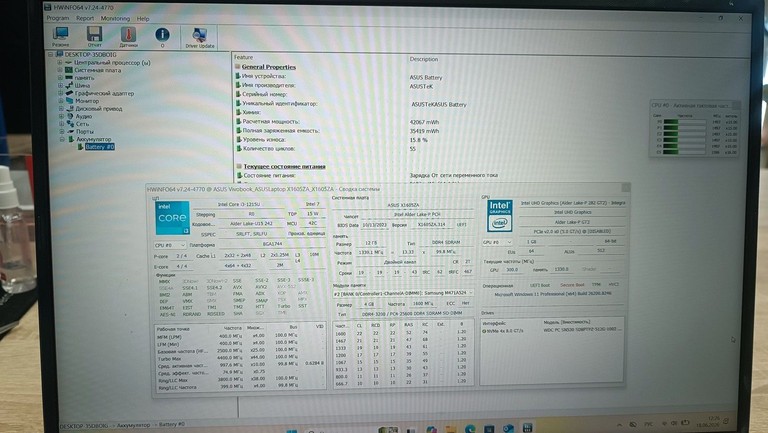Screen dimensions: 768x433
Task: Click the Intel Core i3-1215U name field
Action: point(239,204)
